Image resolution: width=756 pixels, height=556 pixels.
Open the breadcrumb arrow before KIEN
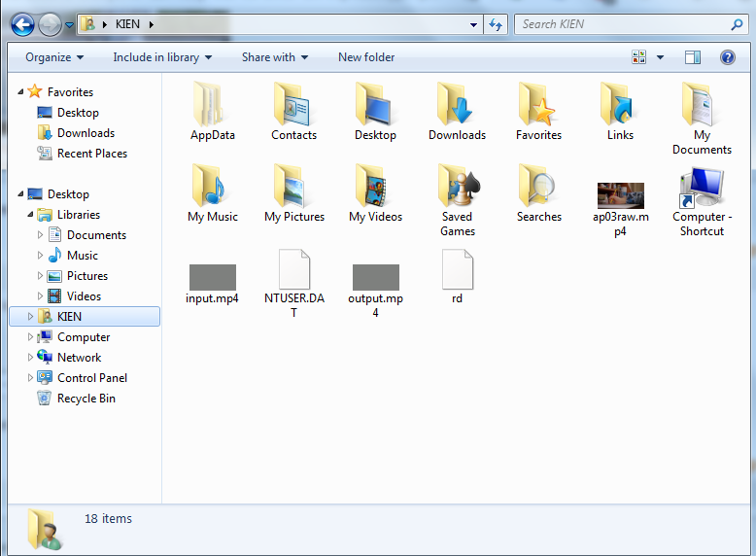[104, 24]
